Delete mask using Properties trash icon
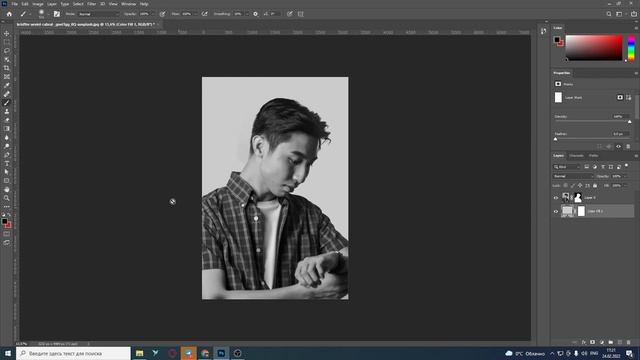The width and height of the screenshot is (640, 360). click(628, 147)
